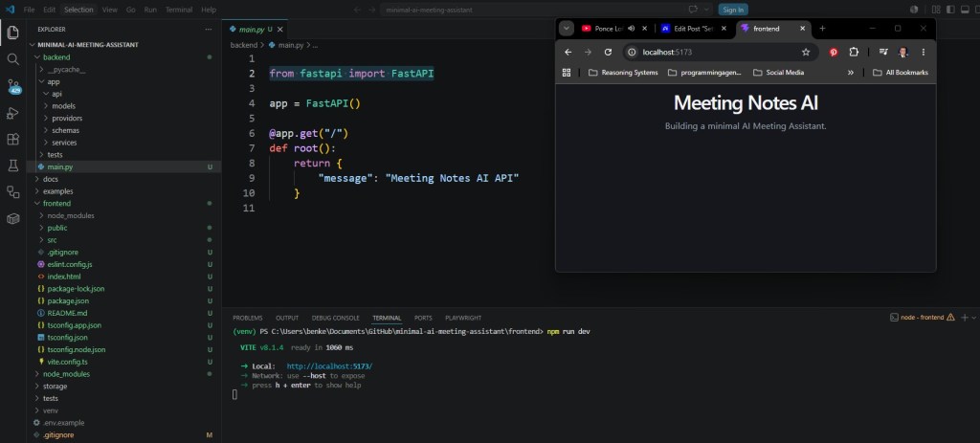
Task: Switch to the PROBLEMS panel tab
Action: (x=248, y=318)
